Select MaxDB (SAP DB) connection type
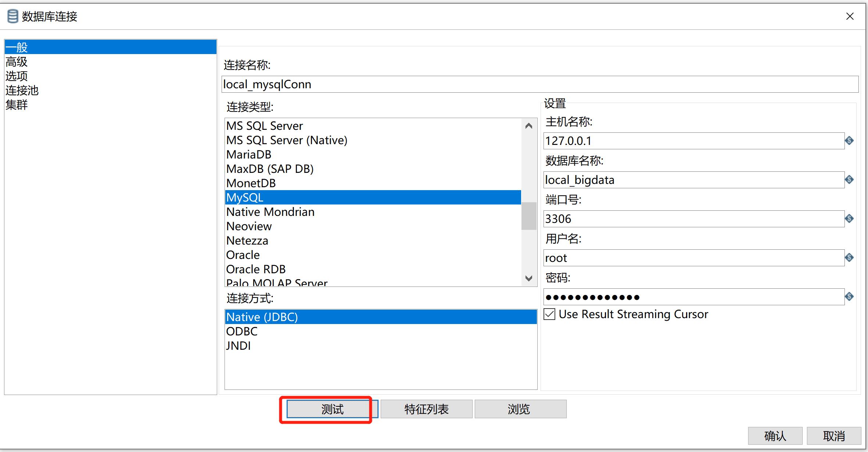This screenshot has width=868, height=452. (x=373, y=169)
